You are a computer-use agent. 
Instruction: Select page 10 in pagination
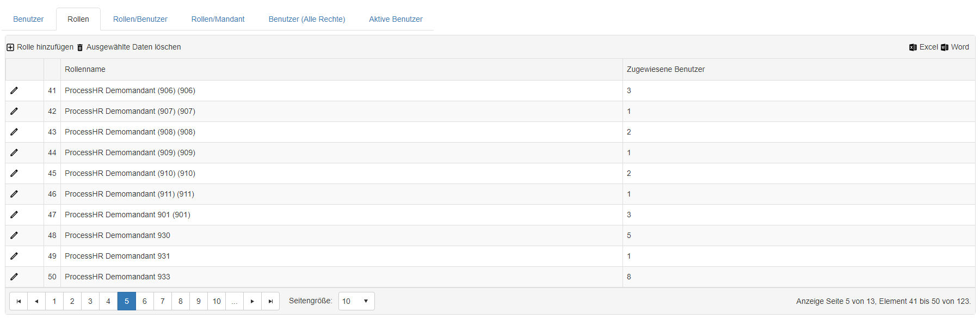click(x=217, y=301)
